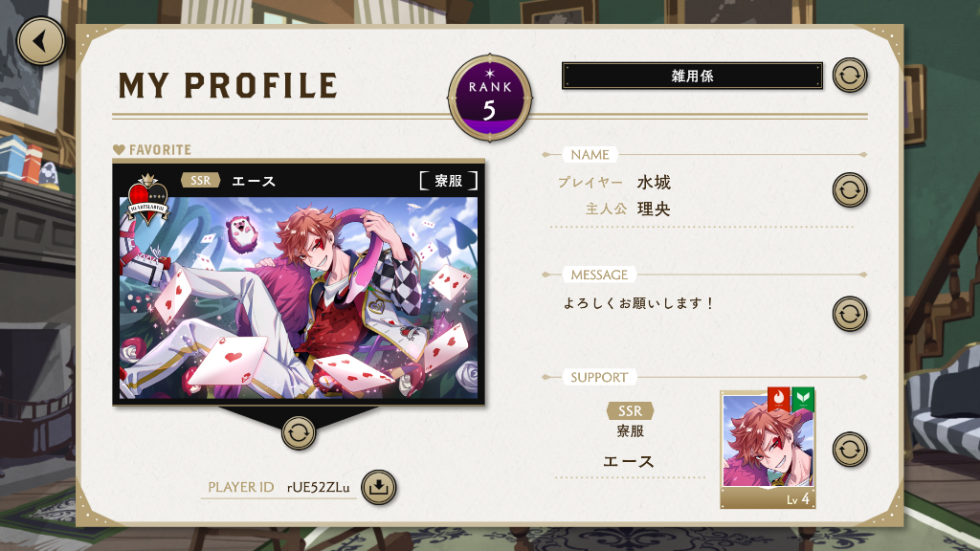Open the favorite Ace card artwork
This screenshot has height=551, width=980.
(299, 298)
